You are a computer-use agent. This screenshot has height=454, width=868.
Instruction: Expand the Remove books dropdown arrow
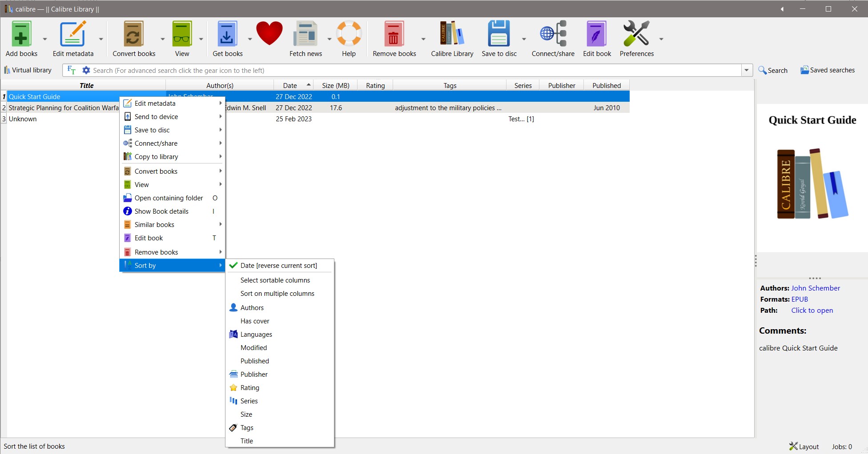pos(423,39)
